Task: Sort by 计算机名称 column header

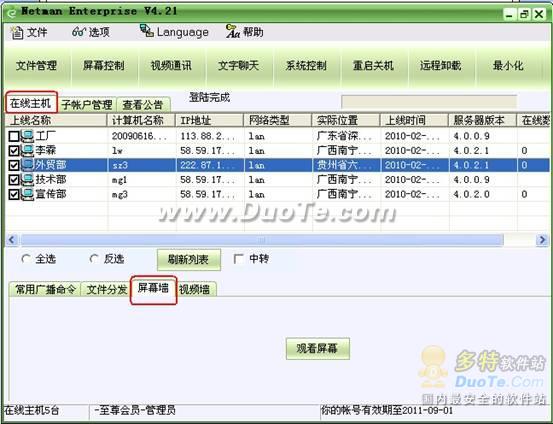Action: (141, 120)
